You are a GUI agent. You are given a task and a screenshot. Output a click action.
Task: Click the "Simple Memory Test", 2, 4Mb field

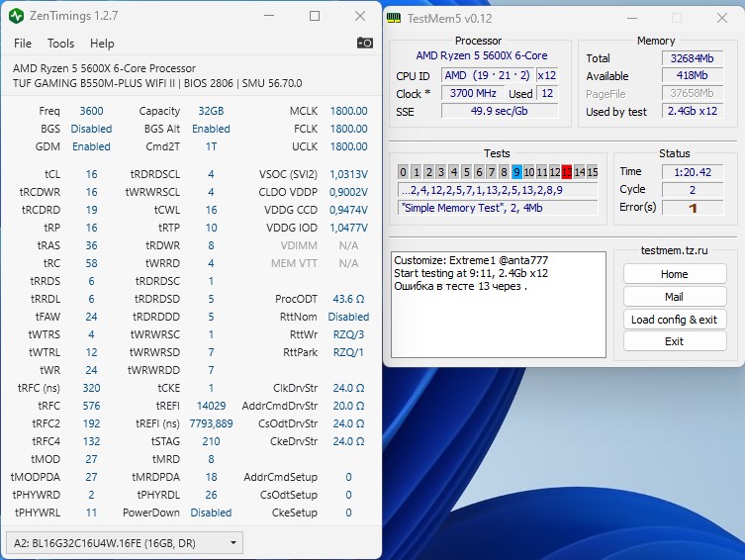pos(498,208)
